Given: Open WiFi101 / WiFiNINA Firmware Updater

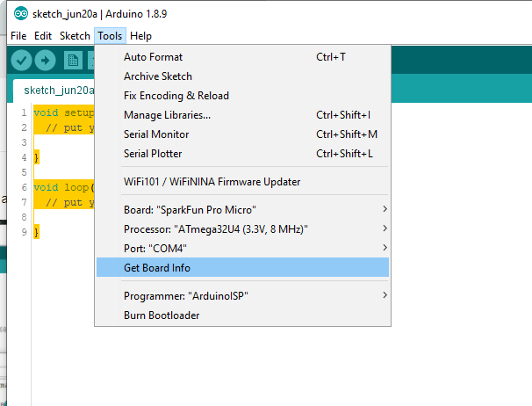Looking at the screenshot, I should click(242, 182).
